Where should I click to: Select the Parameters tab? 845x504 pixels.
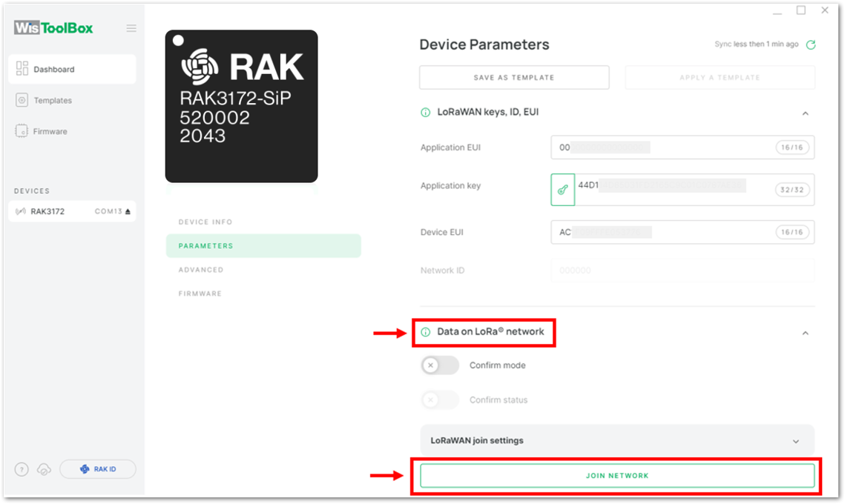click(263, 245)
